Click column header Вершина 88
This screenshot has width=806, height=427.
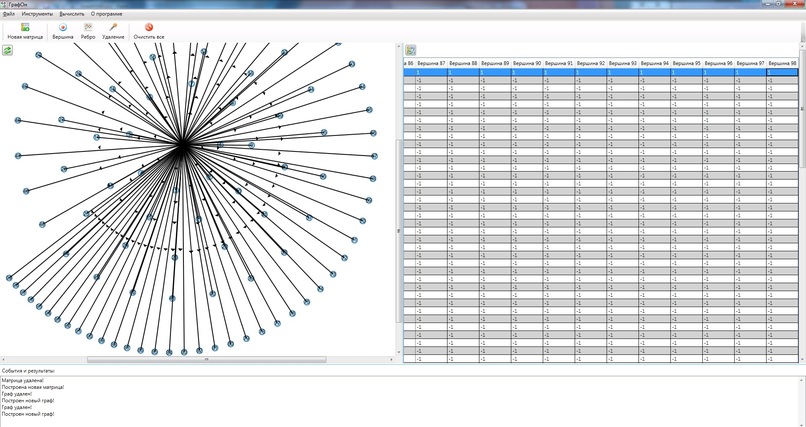tap(463, 63)
